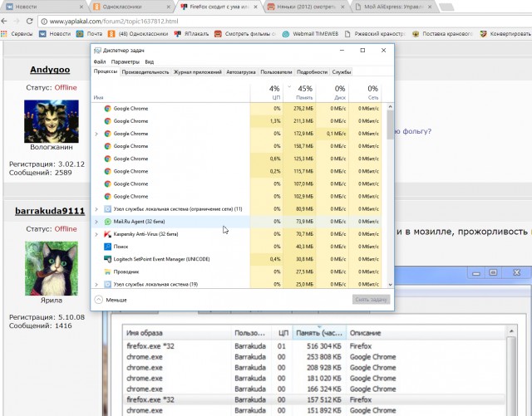Click the Меньше collapse arrow icon
The image size is (532, 416).
(98, 300)
